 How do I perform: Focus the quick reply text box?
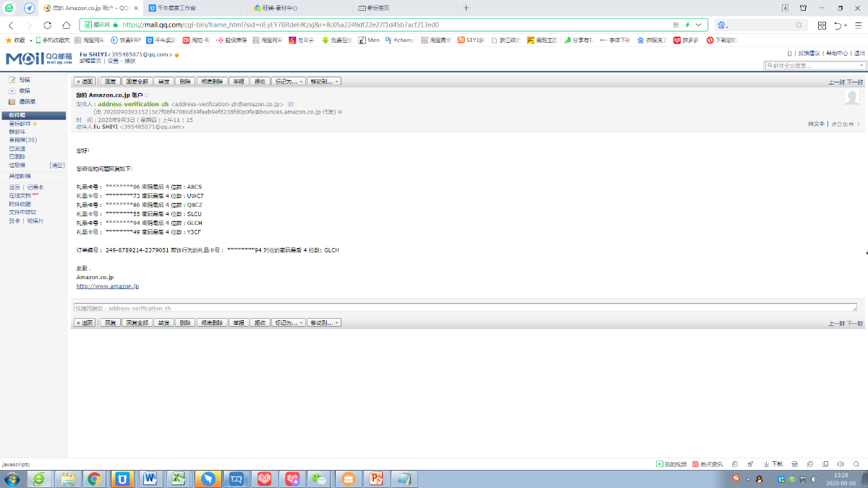tap(465, 308)
